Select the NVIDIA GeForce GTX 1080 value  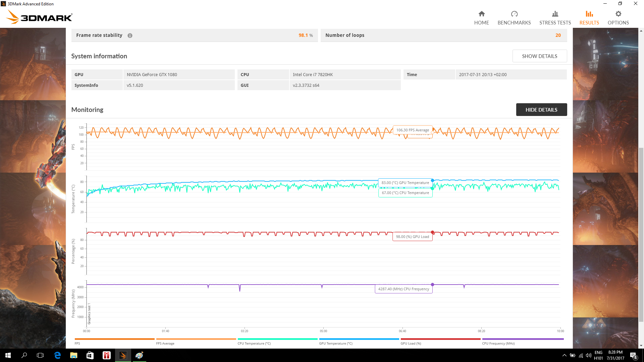(x=152, y=74)
